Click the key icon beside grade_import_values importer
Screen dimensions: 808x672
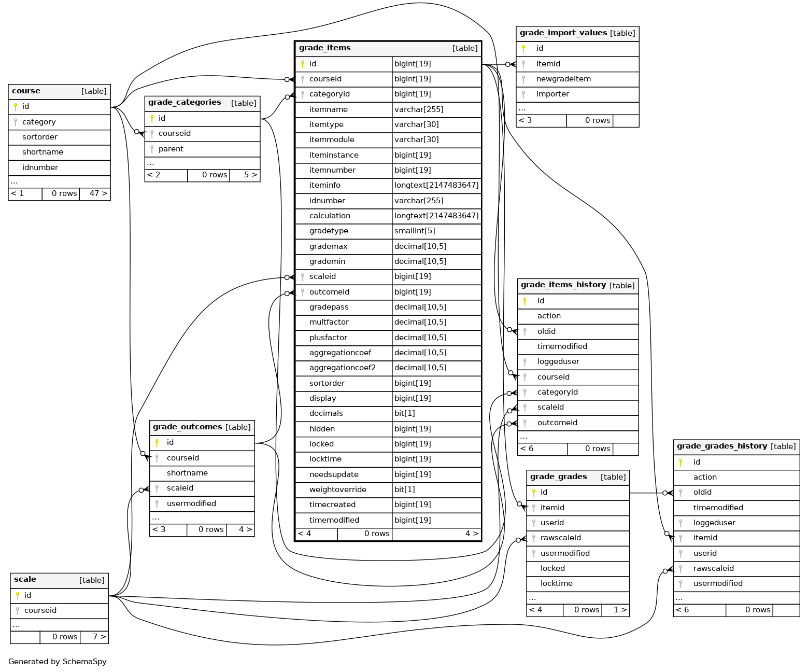(x=523, y=94)
